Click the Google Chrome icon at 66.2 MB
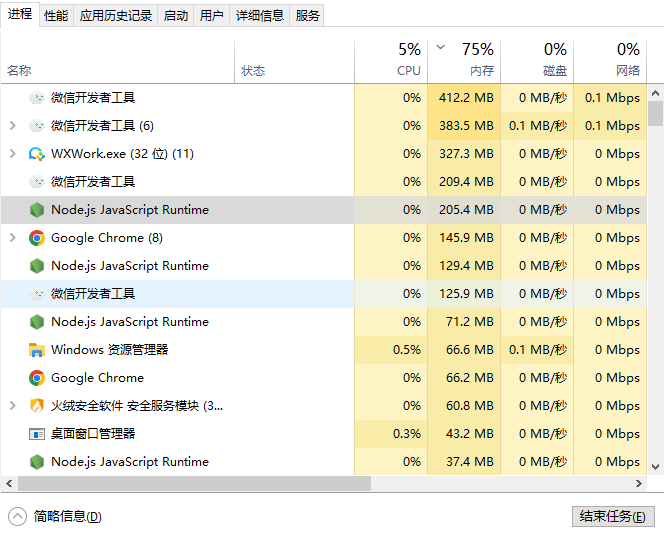 pos(37,378)
